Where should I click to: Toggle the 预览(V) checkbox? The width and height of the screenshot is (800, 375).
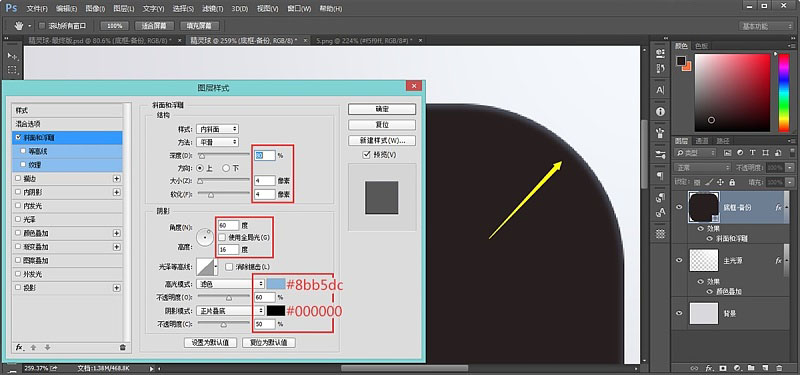[x=365, y=155]
